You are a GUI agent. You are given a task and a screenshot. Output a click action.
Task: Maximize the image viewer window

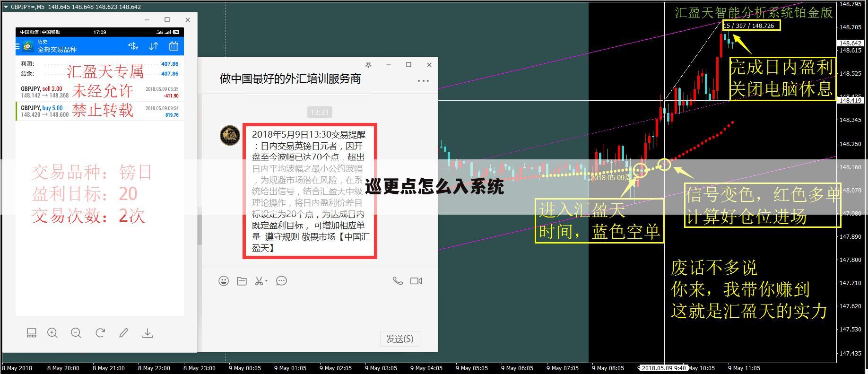click(167, 20)
